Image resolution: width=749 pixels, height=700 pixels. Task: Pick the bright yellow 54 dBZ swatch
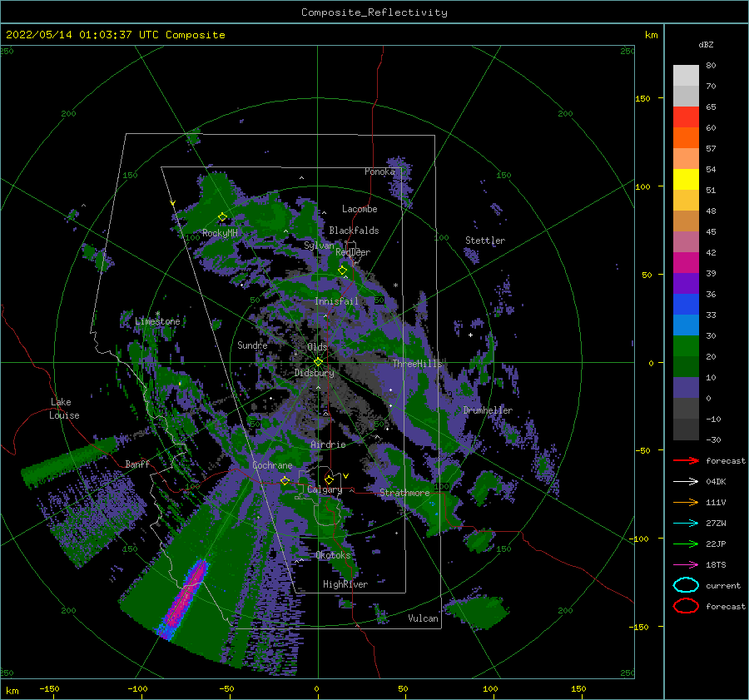(x=686, y=179)
